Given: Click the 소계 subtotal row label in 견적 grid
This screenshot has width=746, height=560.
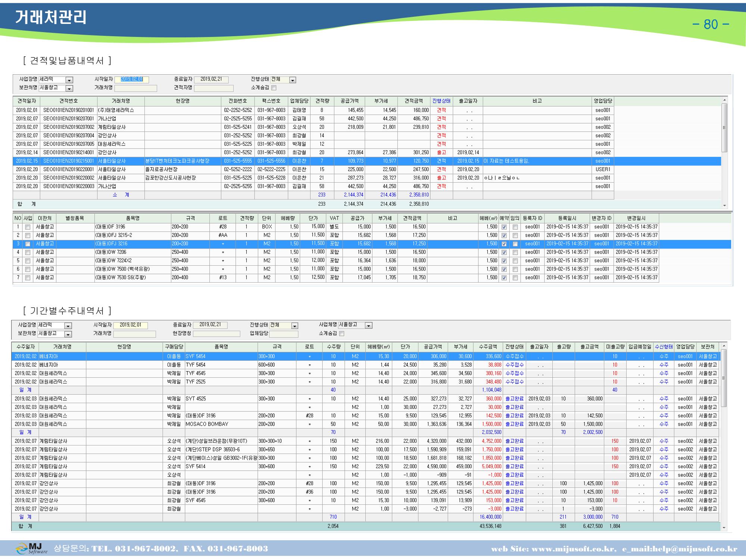Looking at the screenshot, I should coord(121,195).
